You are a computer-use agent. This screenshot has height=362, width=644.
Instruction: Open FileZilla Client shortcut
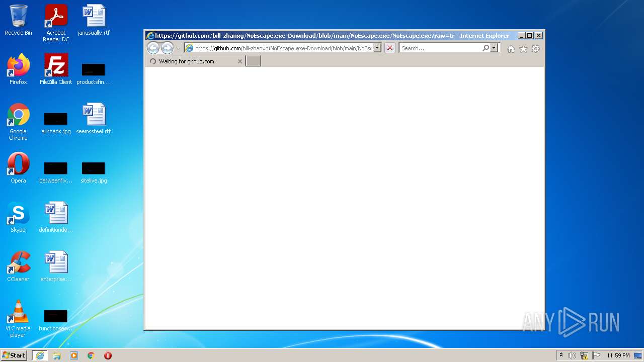click(56, 70)
